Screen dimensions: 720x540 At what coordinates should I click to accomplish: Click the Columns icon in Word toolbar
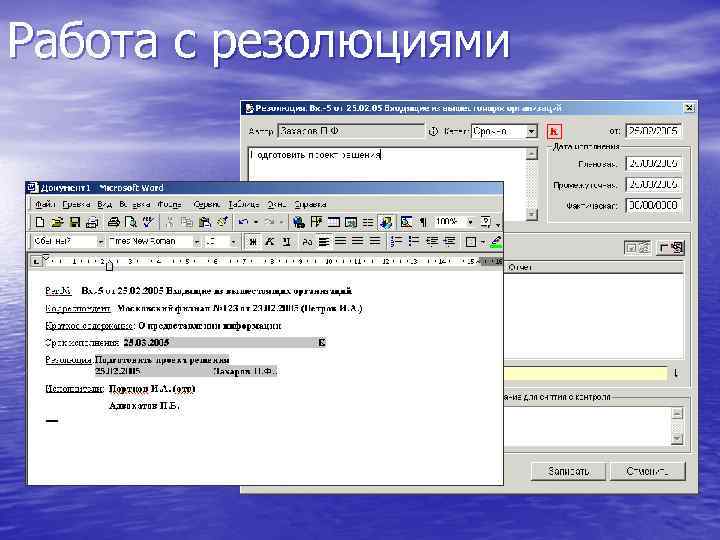click(368, 223)
